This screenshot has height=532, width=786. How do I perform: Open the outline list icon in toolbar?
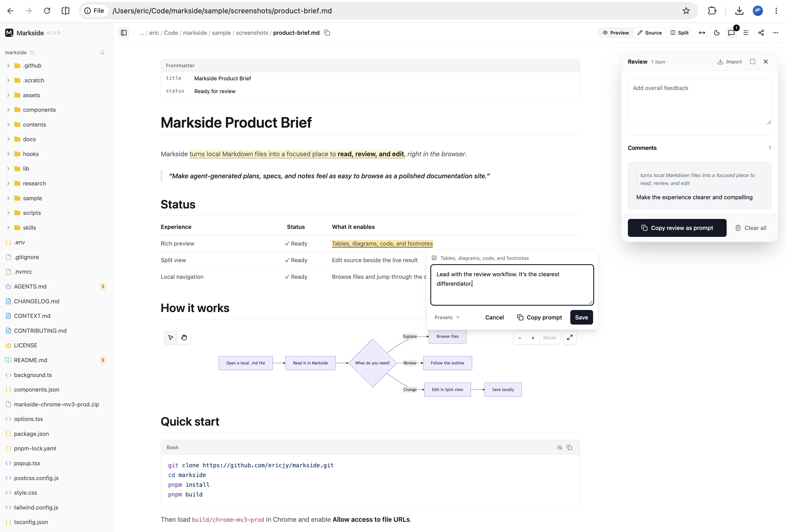[746, 33]
